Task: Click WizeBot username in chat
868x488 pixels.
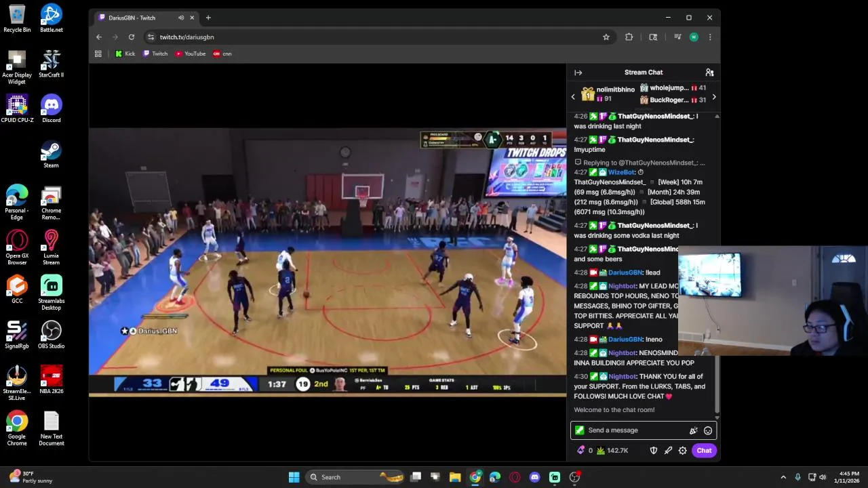Action: 621,172
